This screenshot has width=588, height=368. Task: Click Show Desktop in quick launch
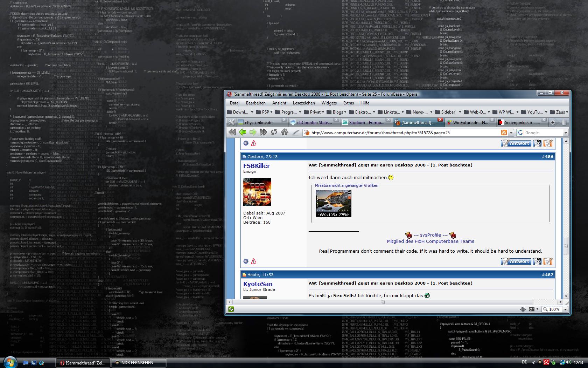(25, 363)
